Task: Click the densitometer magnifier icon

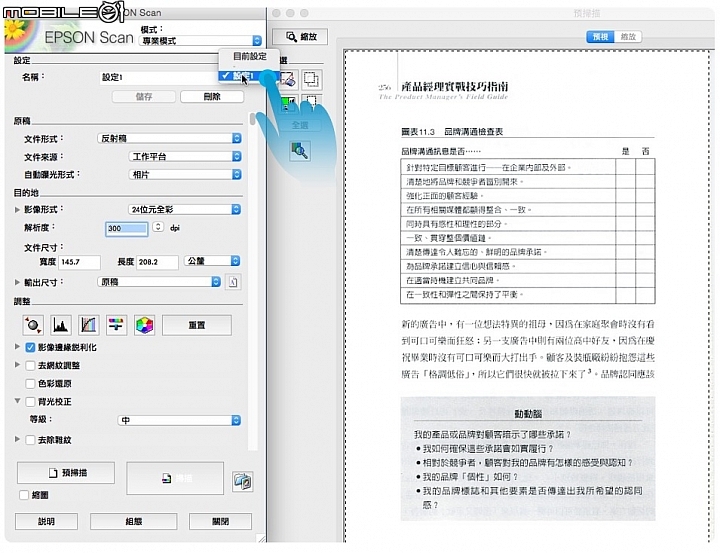Action: coord(299,151)
